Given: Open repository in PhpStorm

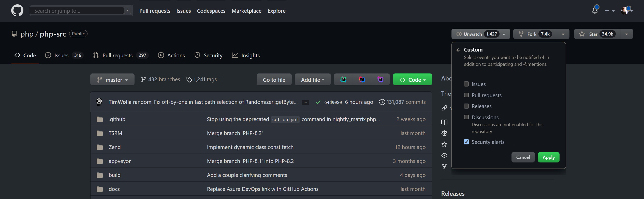Looking at the screenshot, I should tap(380, 79).
